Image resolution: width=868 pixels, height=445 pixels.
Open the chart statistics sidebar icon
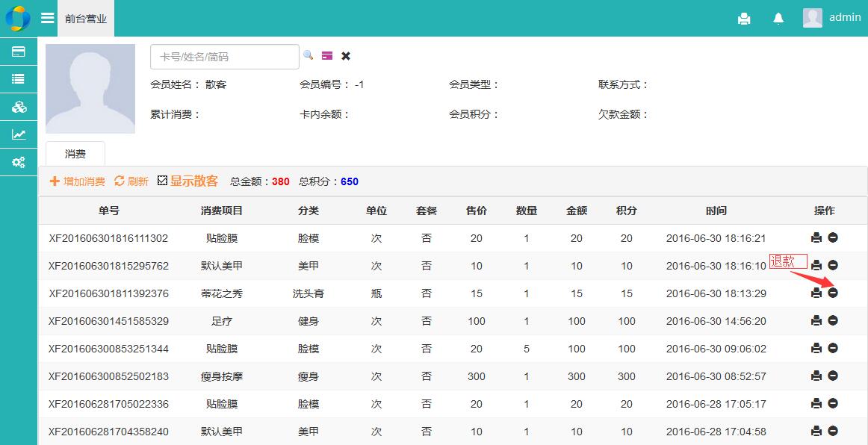pyautogui.click(x=19, y=134)
